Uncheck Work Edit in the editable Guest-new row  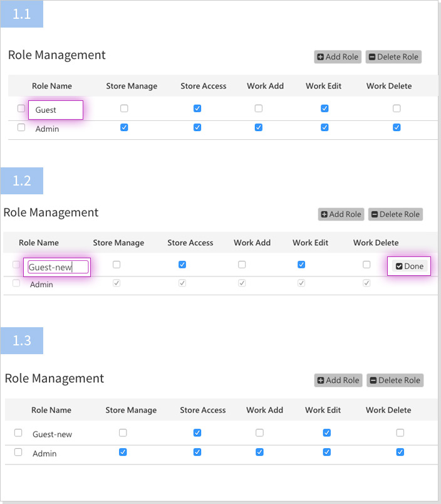pos(301,265)
